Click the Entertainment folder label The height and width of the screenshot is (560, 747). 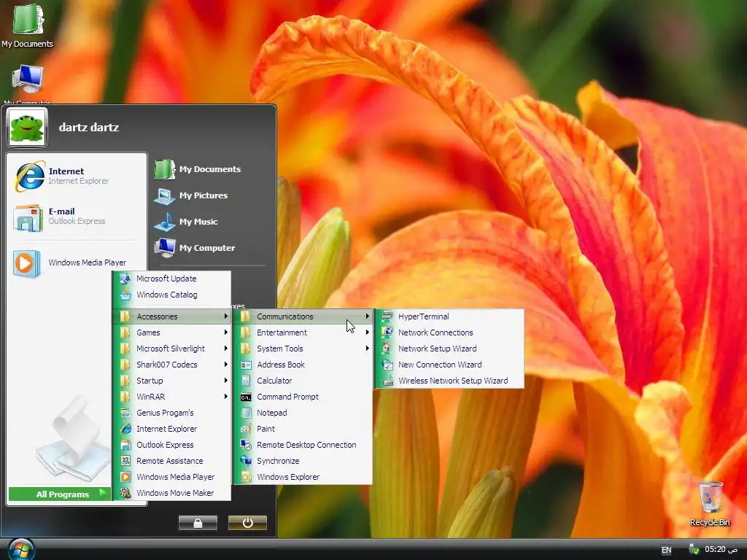coord(282,332)
